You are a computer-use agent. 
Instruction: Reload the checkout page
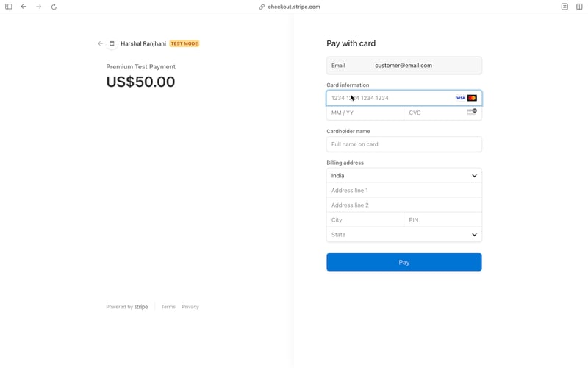pos(54,7)
